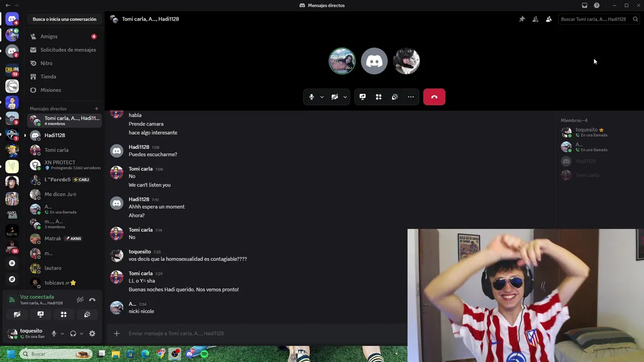This screenshot has width=644, height=362.
Task: Open 'Me dicen Ju' direct message
Action: click(x=64, y=194)
